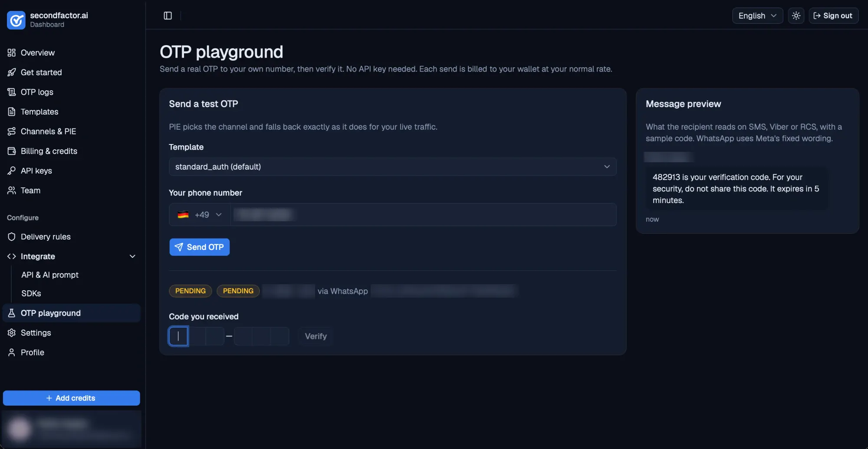Click the Add credits button
Screen dimensions: 868x449
tap(71, 398)
